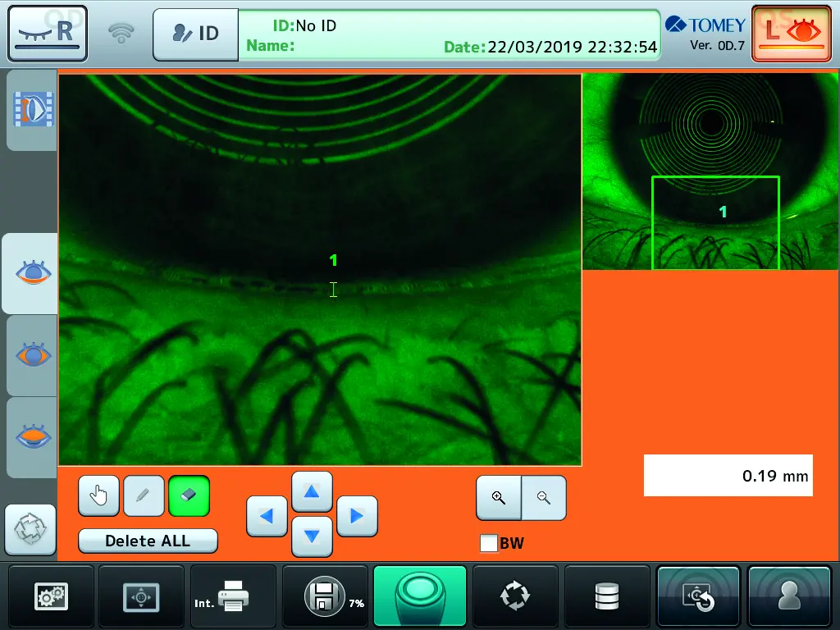Select the left eye (L) button
The image size is (840, 630).
pyautogui.click(x=791, y=34)
